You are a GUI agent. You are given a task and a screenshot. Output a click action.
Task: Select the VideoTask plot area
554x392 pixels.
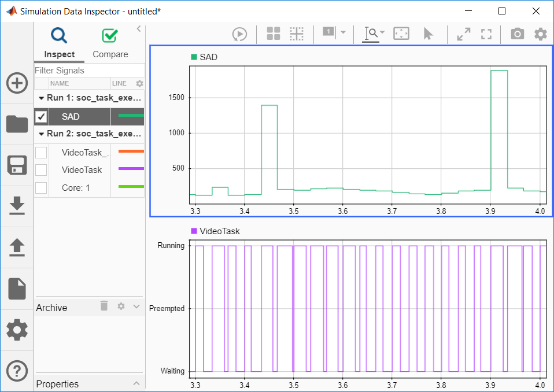coord(368,309)
